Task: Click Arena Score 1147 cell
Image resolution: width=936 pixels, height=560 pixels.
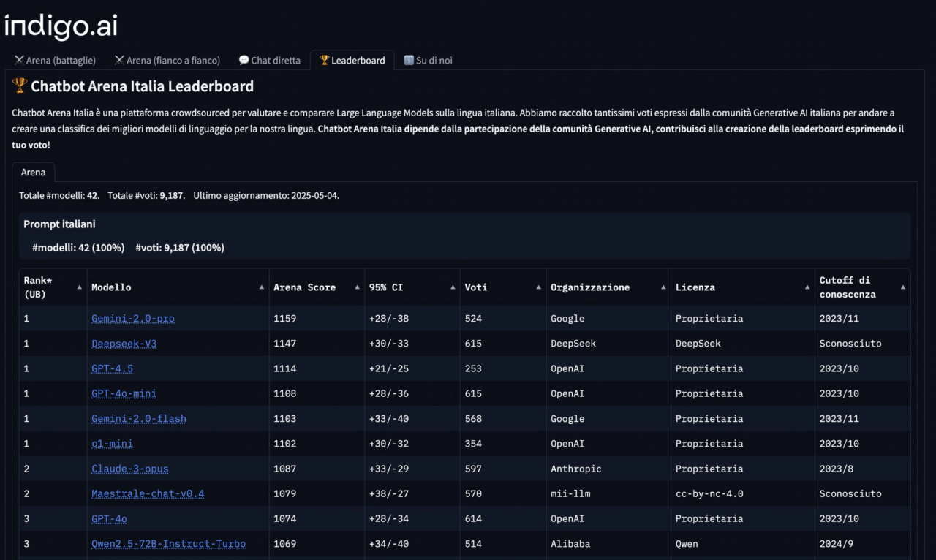Action: tap(317, 344)
